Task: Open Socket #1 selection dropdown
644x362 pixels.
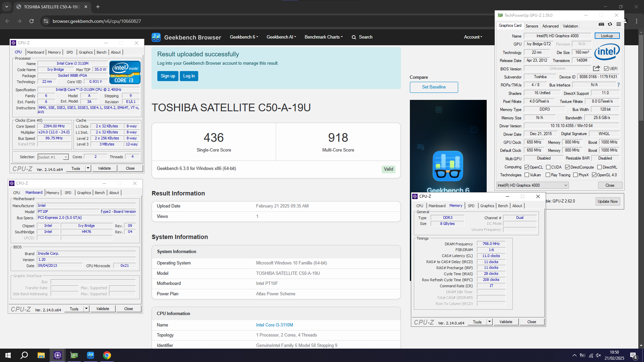Action: pos(53,157)
